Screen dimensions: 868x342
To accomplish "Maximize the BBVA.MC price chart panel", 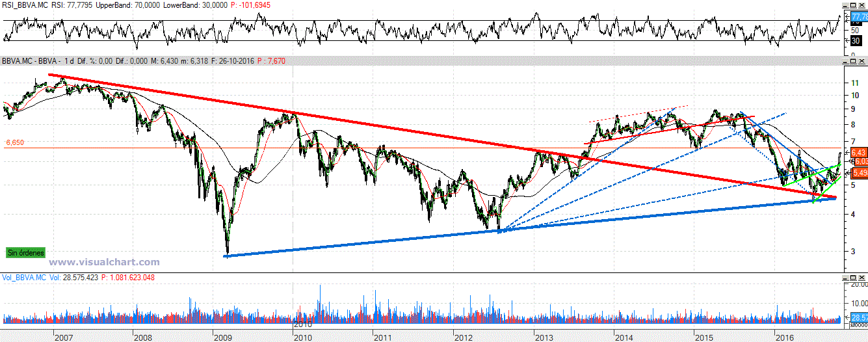I will pos(853,61).
